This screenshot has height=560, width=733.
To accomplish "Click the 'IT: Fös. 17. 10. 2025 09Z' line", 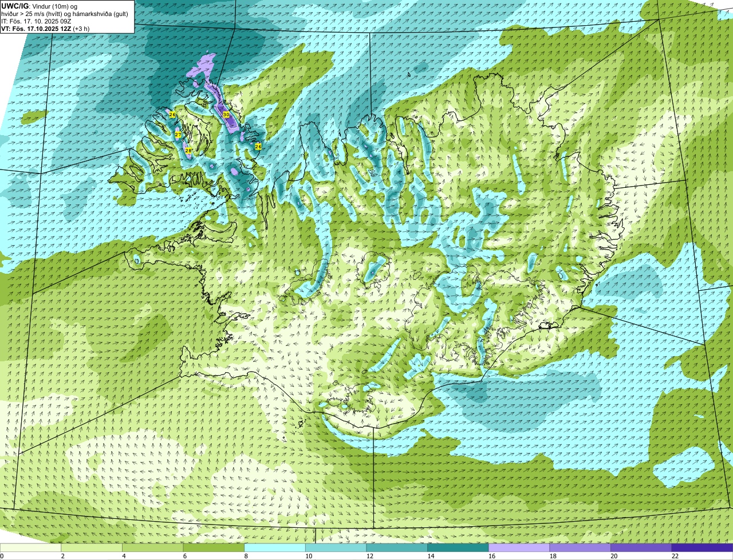I will (36, 21).
